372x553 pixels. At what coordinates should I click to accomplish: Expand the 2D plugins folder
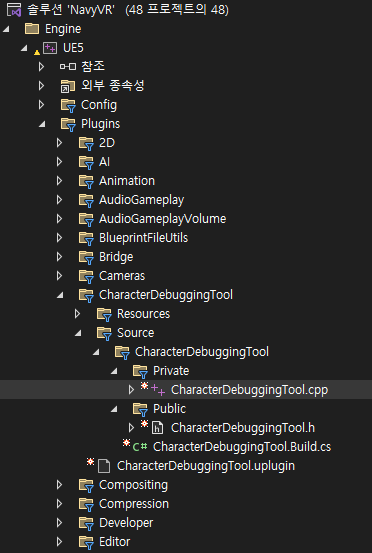coord(59,143)
